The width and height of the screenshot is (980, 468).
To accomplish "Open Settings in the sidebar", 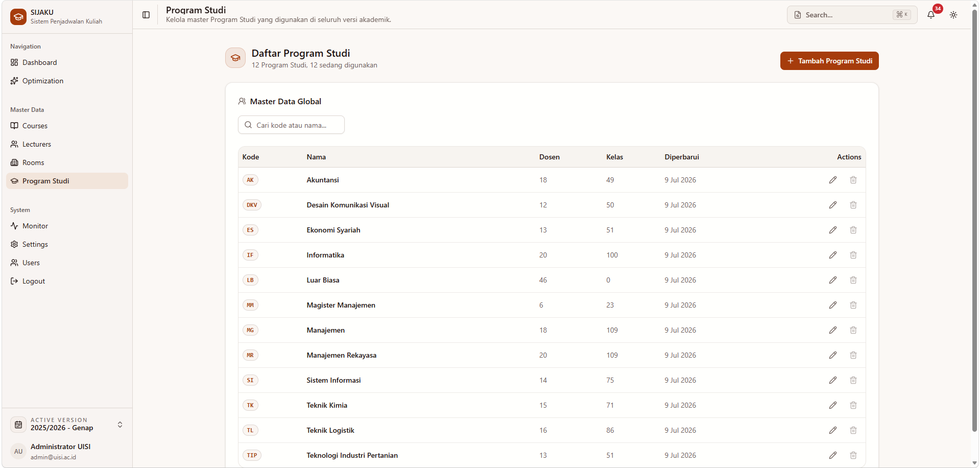I will click(67, 244).
